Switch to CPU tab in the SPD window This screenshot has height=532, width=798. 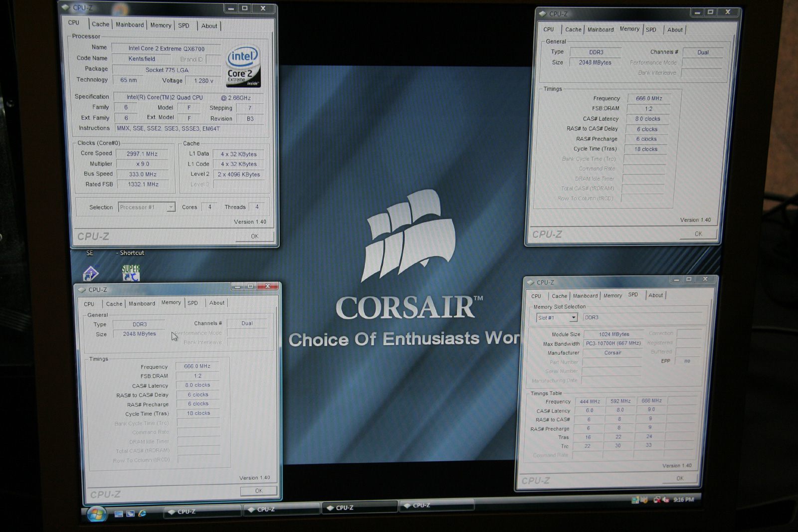point(536,296)
